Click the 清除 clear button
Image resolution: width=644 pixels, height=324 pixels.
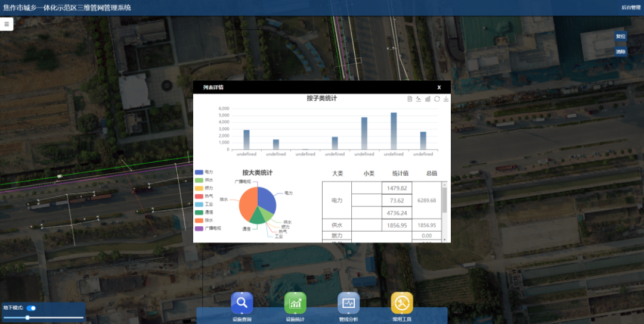click(621, 52)
